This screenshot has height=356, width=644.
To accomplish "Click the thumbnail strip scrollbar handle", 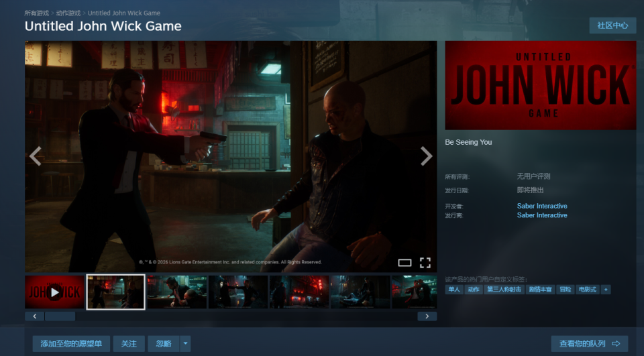I will click(x=60, y=316).
